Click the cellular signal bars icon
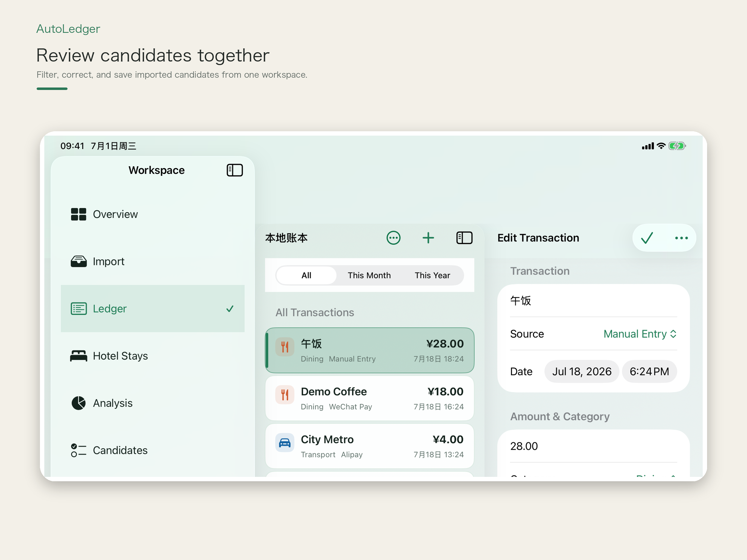The image size is (747, 560). (648, 146)
